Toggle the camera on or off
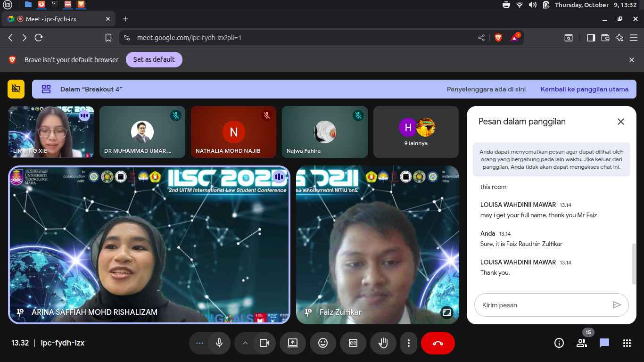Screen dimensions: 644x362 click(x=264, y=343)
